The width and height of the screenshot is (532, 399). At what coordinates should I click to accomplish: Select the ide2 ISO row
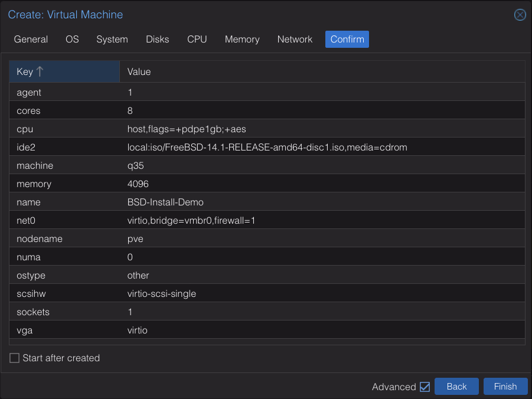267,147
